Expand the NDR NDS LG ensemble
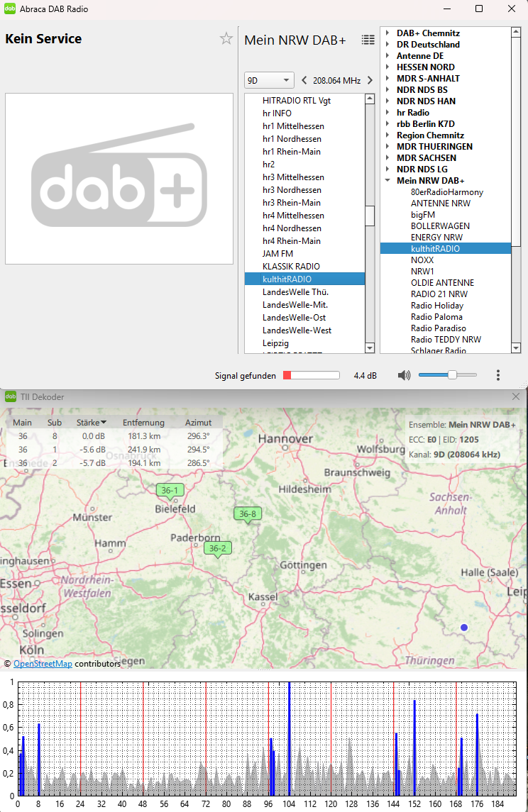Viewport: 528px width, 812px height. (387, 169)
